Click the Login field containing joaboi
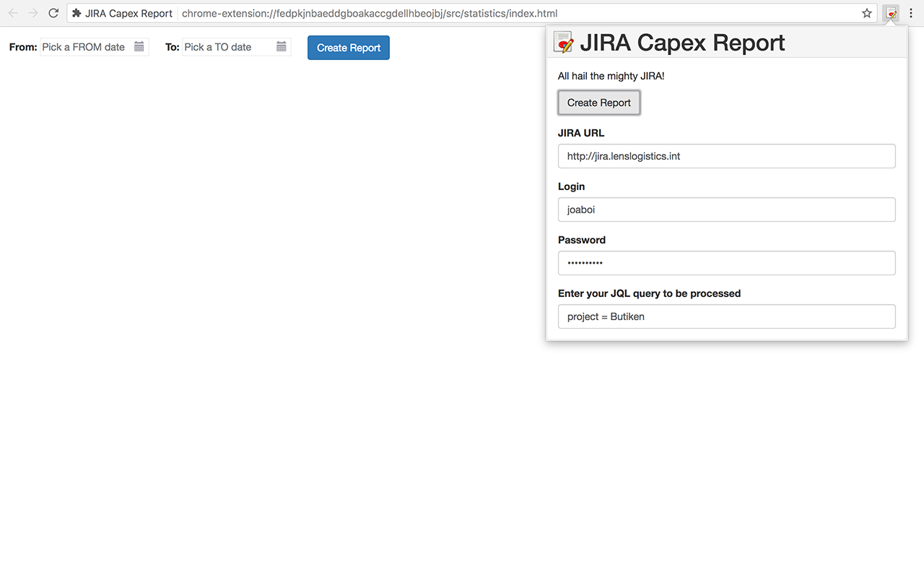924x578 pixels. click(727, 210)
